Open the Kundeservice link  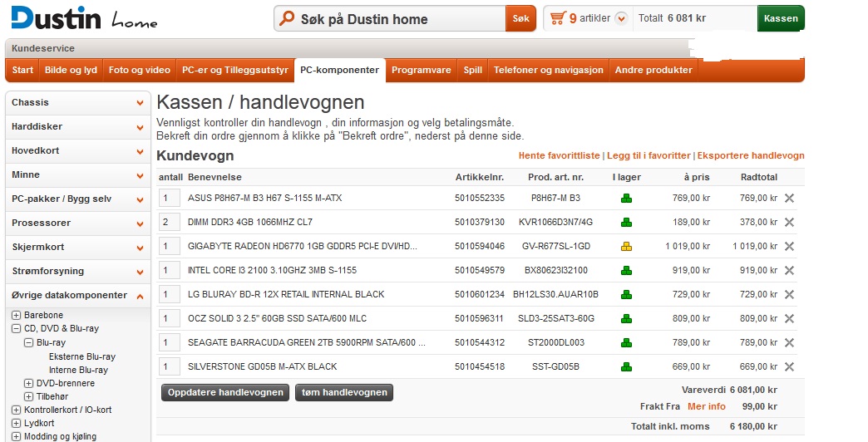[43, 49]
